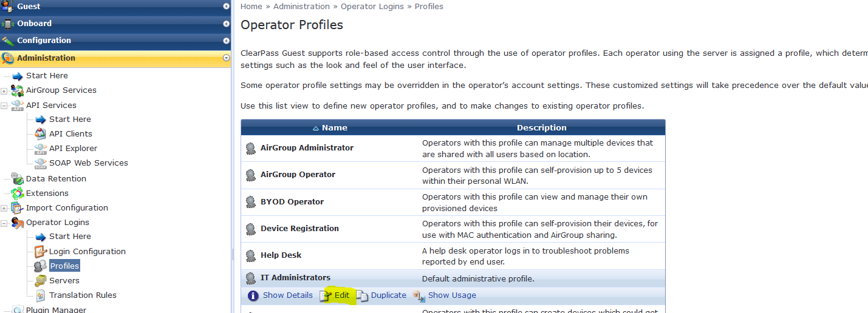Select the Administration menu section
868x313 pixels.
115,58
